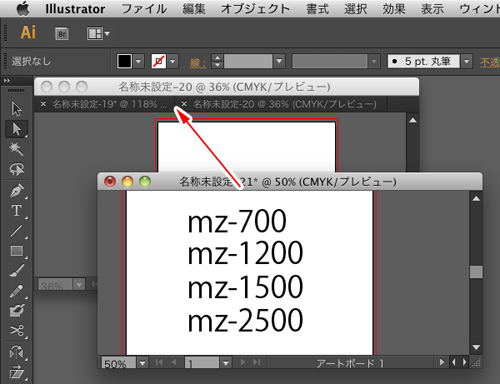Open Adobe Bridge via Br icon
The width and height of the screenshot is (500, 384).
coord(62,34)
